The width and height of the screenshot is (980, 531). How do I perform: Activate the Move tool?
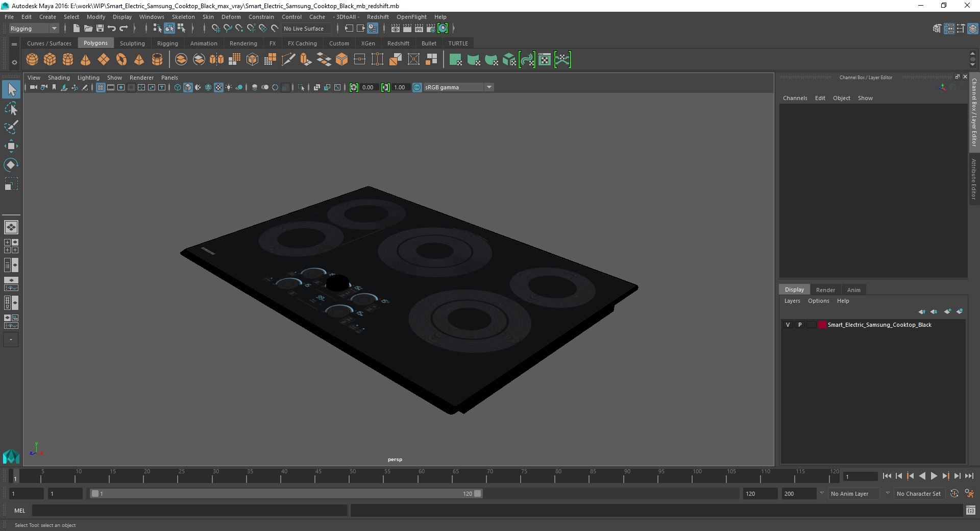coord(11,146)
